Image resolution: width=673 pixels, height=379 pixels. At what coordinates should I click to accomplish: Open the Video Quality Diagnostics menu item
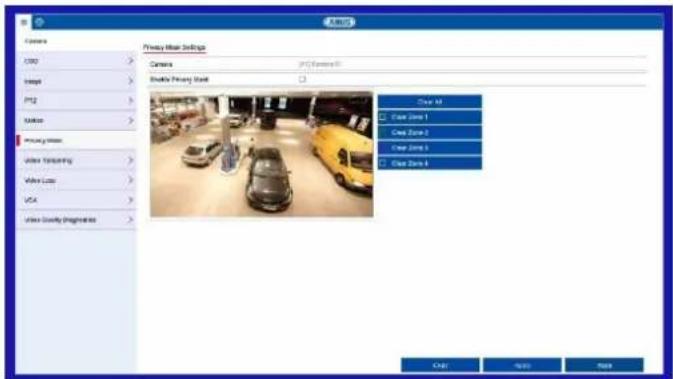[x=76, y=219]
